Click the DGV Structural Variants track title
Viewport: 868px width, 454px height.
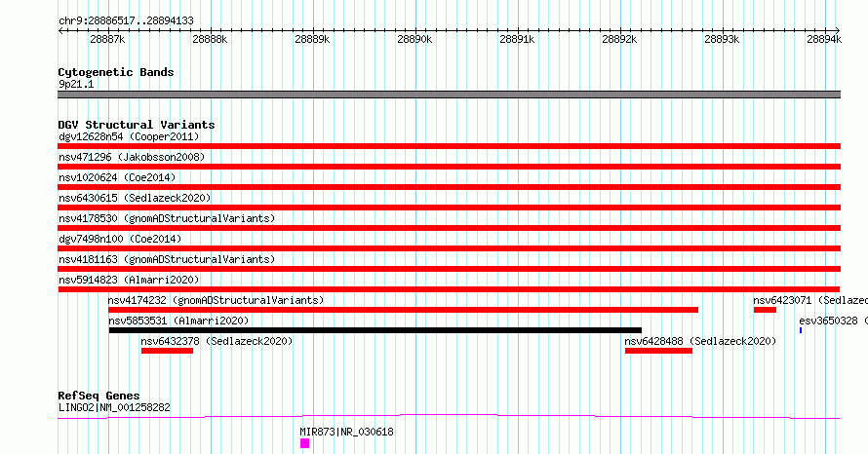click(137, 125)
